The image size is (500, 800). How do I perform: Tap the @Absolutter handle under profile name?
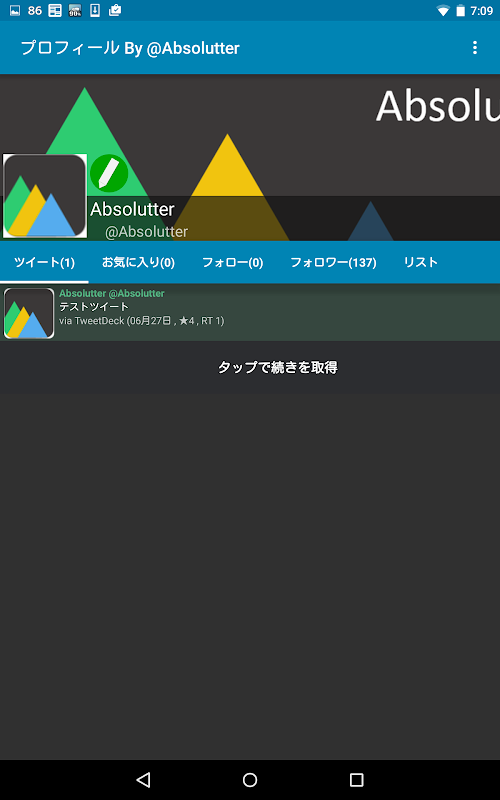click(146, 232)
